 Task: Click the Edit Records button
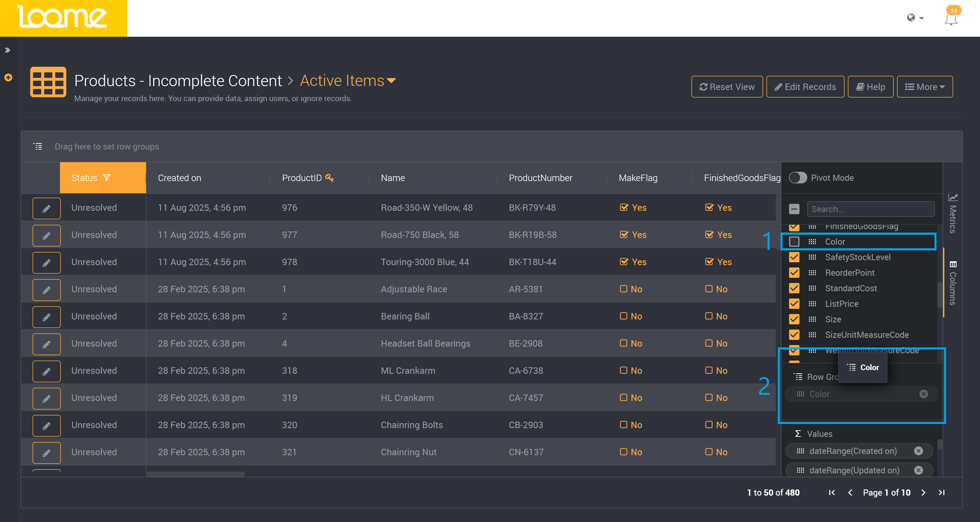[x=805, y=87]
